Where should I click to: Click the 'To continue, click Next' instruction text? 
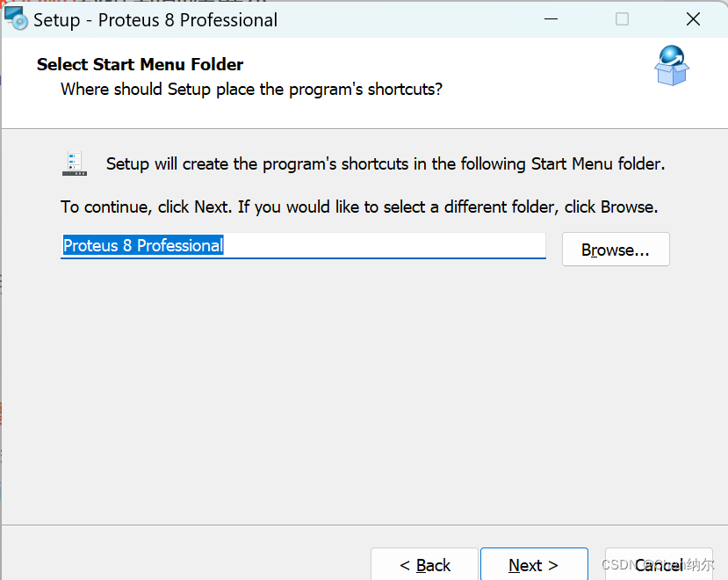359,207
